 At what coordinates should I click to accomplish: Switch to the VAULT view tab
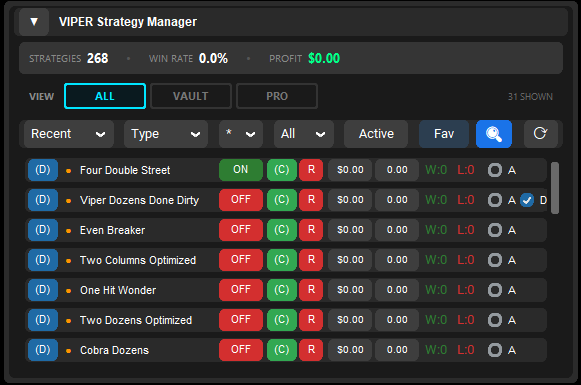[x=191, y=96]
